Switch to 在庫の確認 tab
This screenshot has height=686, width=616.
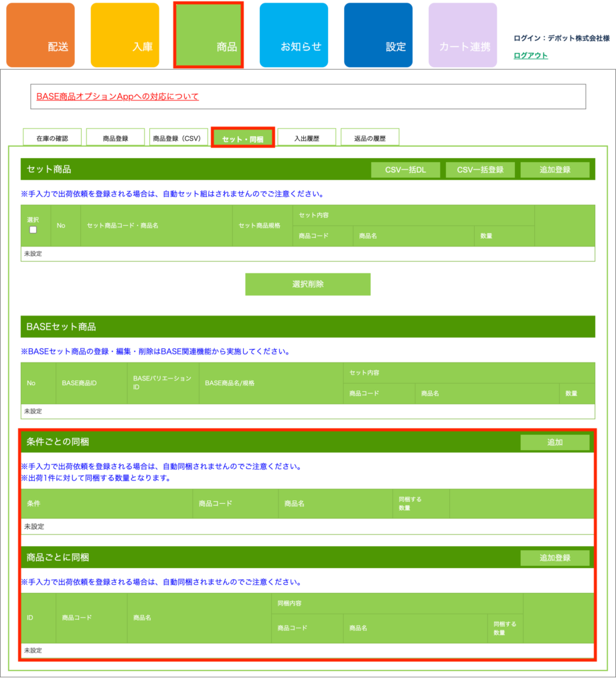[52, 138]
